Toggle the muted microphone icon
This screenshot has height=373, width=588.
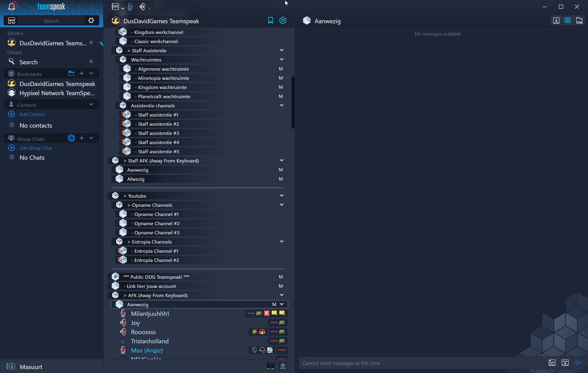[130, 7]
